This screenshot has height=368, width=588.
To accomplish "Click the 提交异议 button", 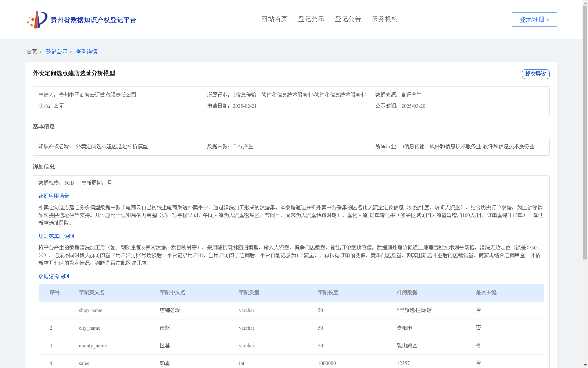I will tap(536, 74).
